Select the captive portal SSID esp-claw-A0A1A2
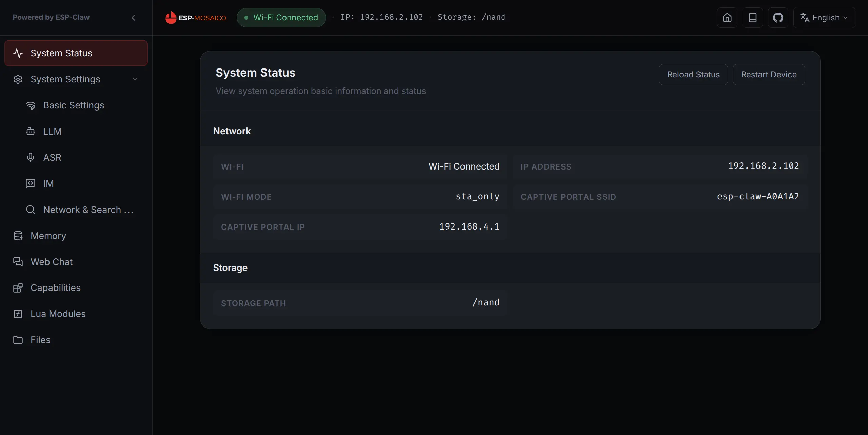The width and height of the screenshot is (868, 435). [x=758, y=197]
